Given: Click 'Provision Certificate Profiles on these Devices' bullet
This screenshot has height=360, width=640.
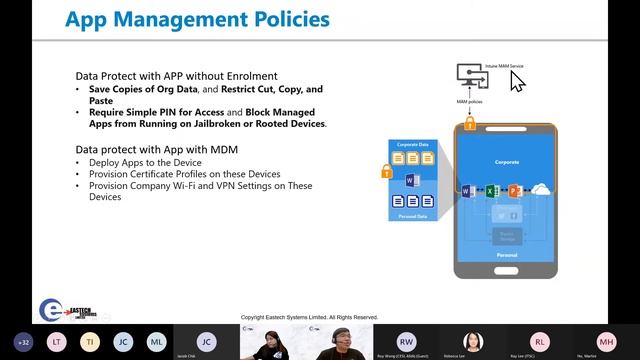Looking at the screenshot, I should tap(184, 174).
